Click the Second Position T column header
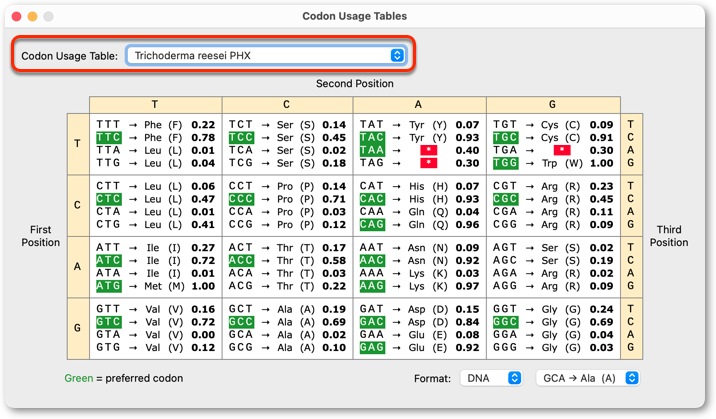Viewport: 716px width, 419px height. (155, 105)
